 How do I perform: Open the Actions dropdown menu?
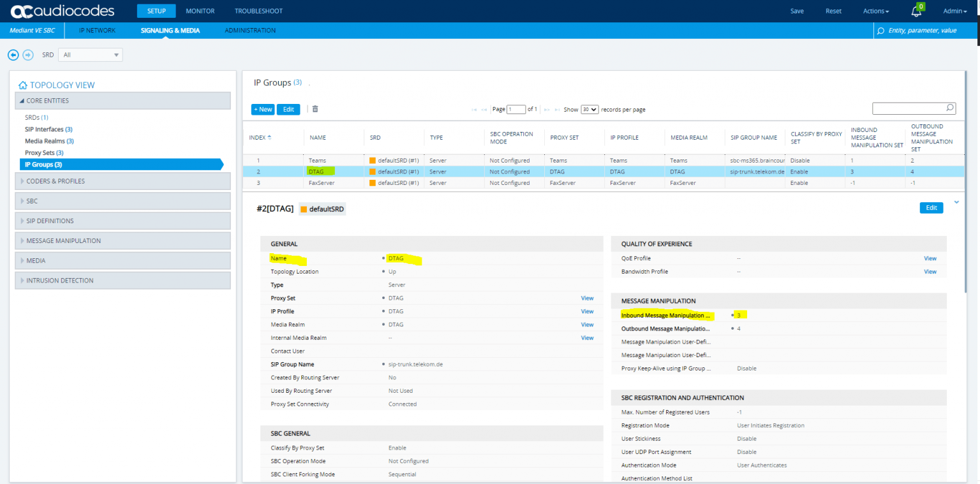[x=875, y=11]
